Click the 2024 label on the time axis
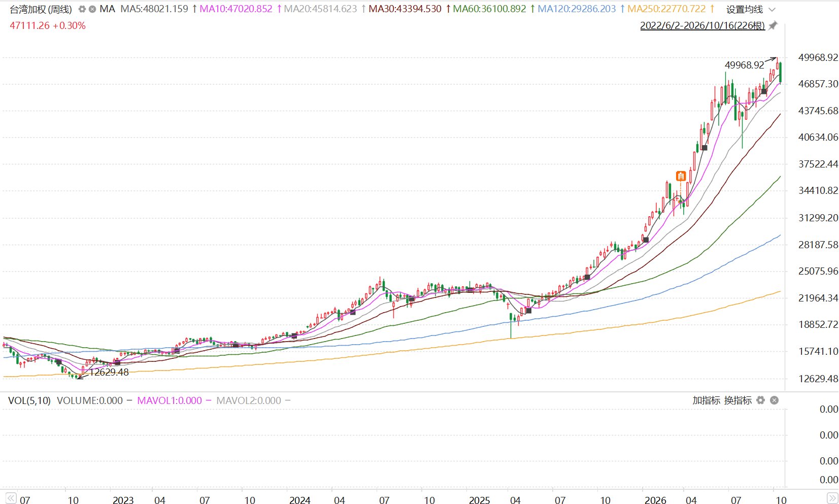 [x=300, y=500]
